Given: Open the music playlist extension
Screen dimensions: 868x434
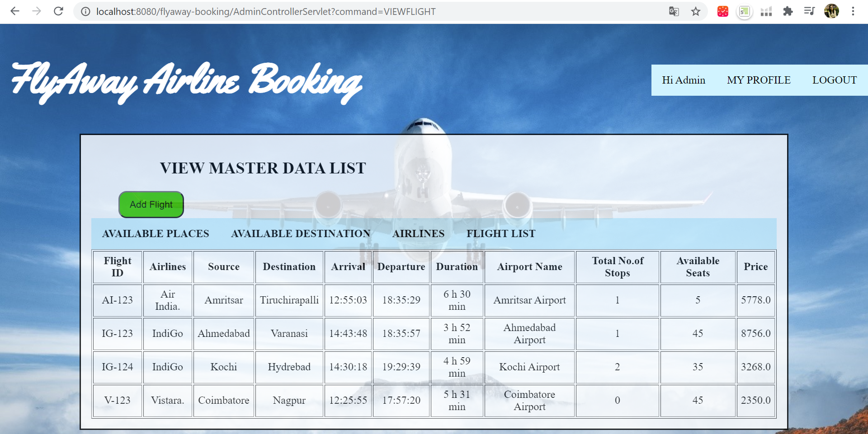Looking at the screenshot, I should (x=809, y=11).
